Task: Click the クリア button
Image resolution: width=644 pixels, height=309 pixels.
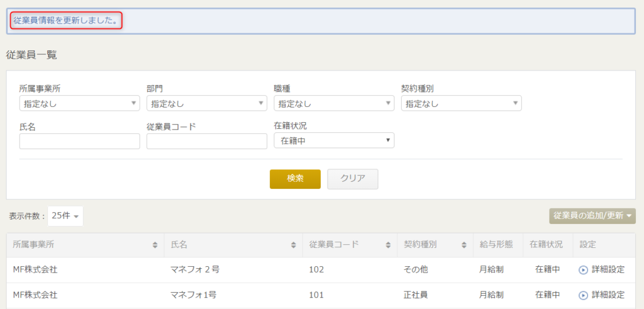Action: [x=352, y=179]
